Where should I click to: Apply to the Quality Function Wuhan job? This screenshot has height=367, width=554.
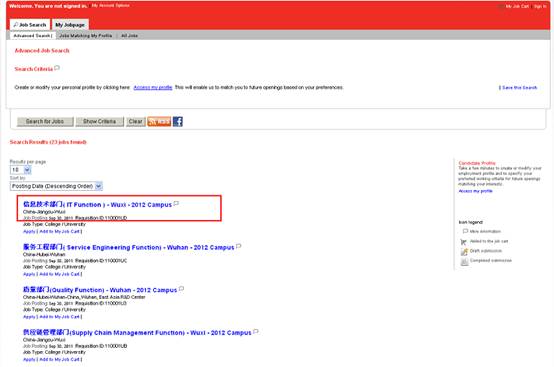click(x=29, y=317)
